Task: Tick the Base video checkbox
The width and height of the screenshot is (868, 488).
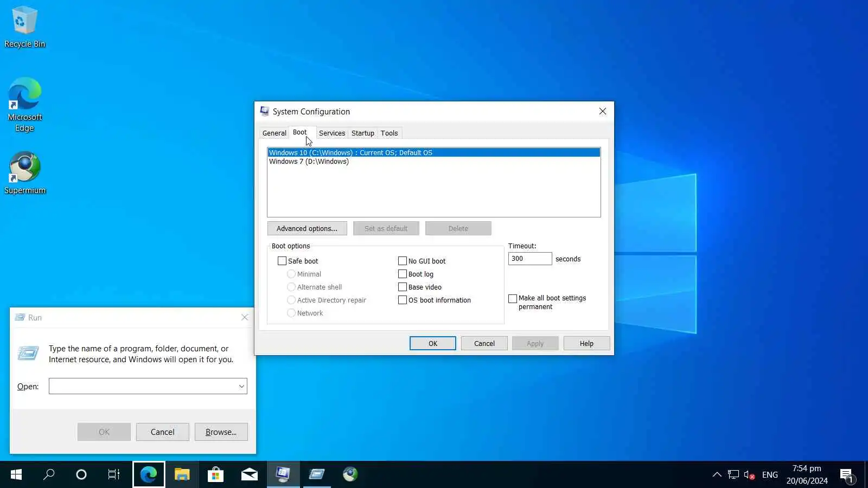Action: [x=403, y=287]
